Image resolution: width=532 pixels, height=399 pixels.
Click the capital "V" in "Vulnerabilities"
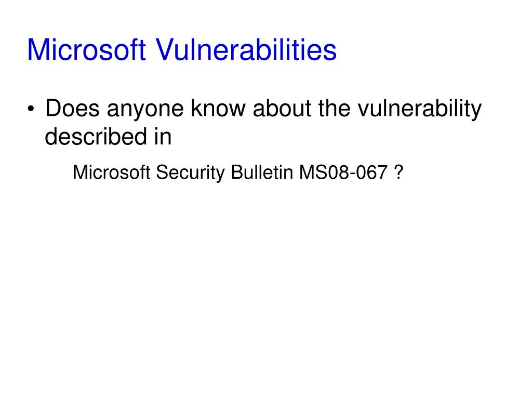click(165, 50)
